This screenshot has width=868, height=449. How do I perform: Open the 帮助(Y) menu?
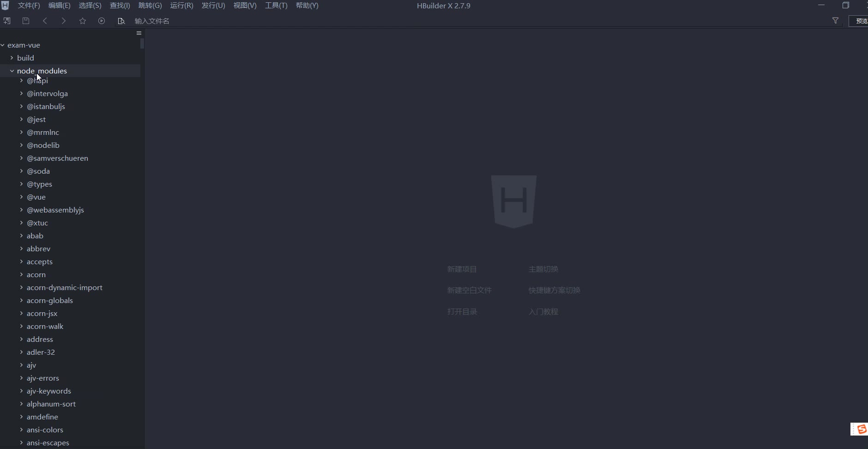(307, 6)
